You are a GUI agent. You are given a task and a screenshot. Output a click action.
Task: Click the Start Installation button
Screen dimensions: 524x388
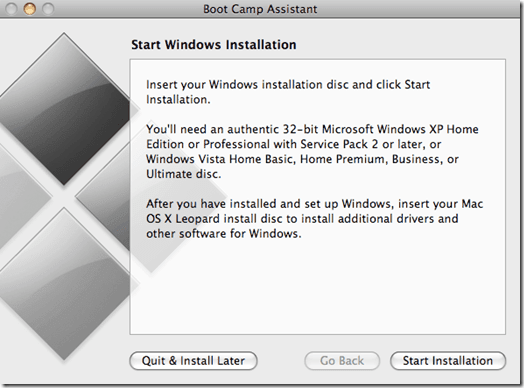click(448, 361)
